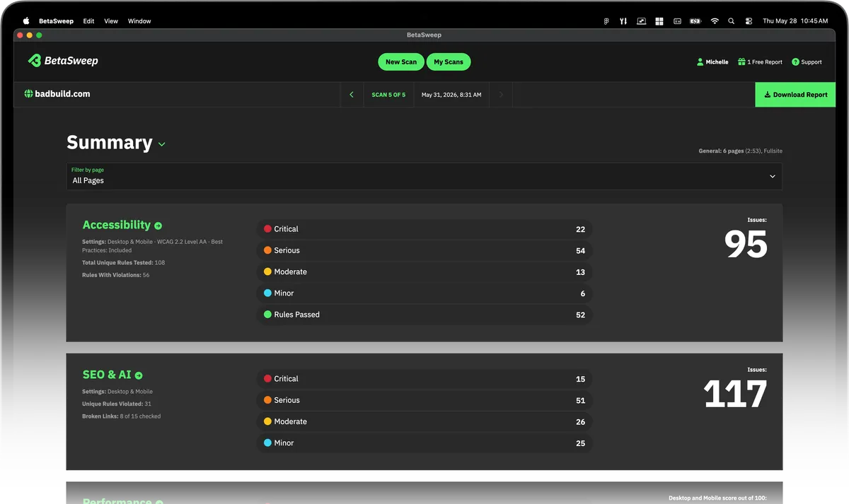The width and height of the screenshot is (849, 504).
Task: Open the Filter by page dropdown
Action: click(x=424, y=176)
